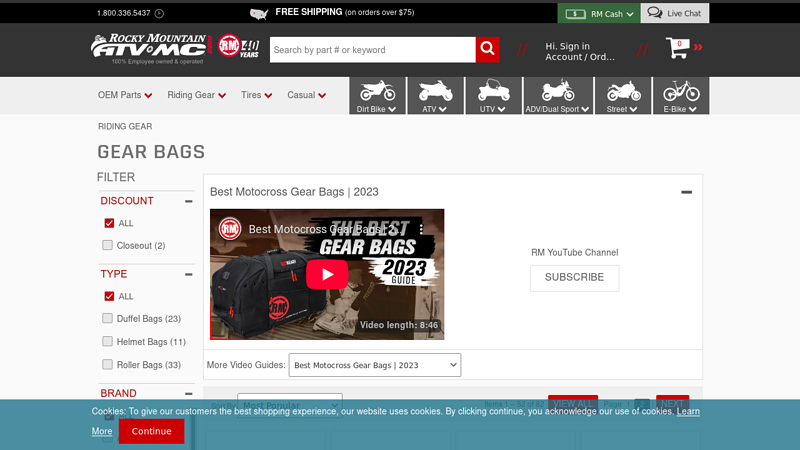This screenshot has height=450, width=800.
Task: Open the OEM Parts menu
Action: pos(125,95)
